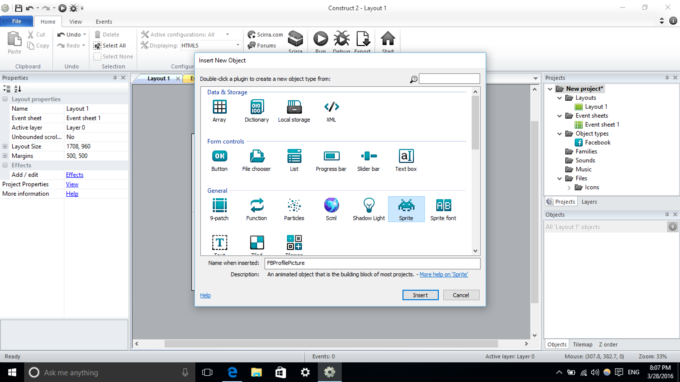Click the layout horizontal scrollbar
Viewport: 680px width, 382px height.
331,344
